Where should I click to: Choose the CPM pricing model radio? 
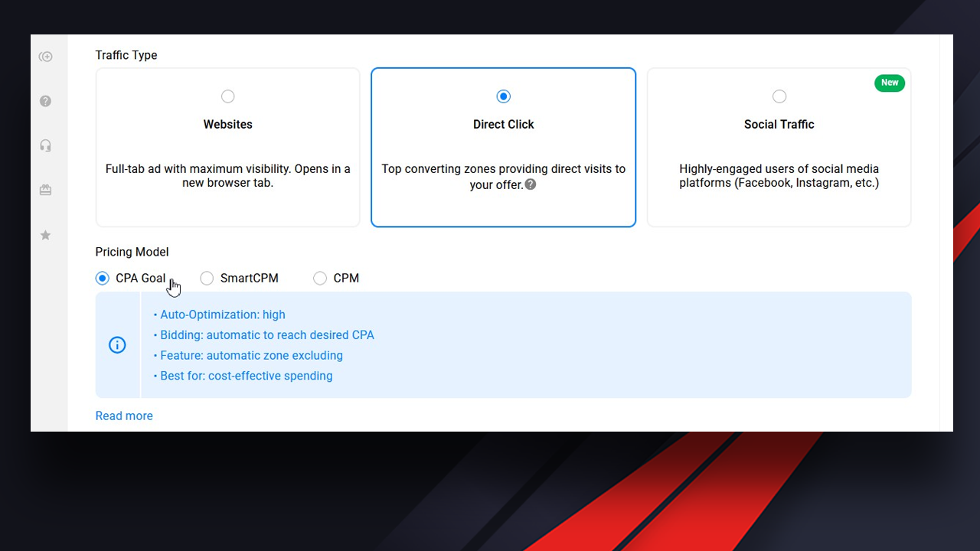(320, 279)
